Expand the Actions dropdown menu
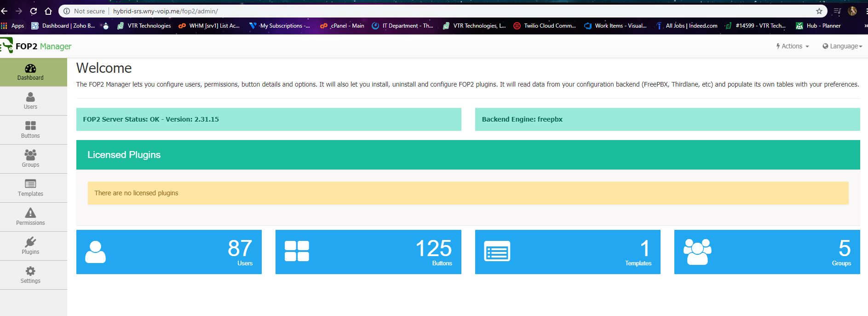This screenshot has height=316, width=868. coord(792,46)
